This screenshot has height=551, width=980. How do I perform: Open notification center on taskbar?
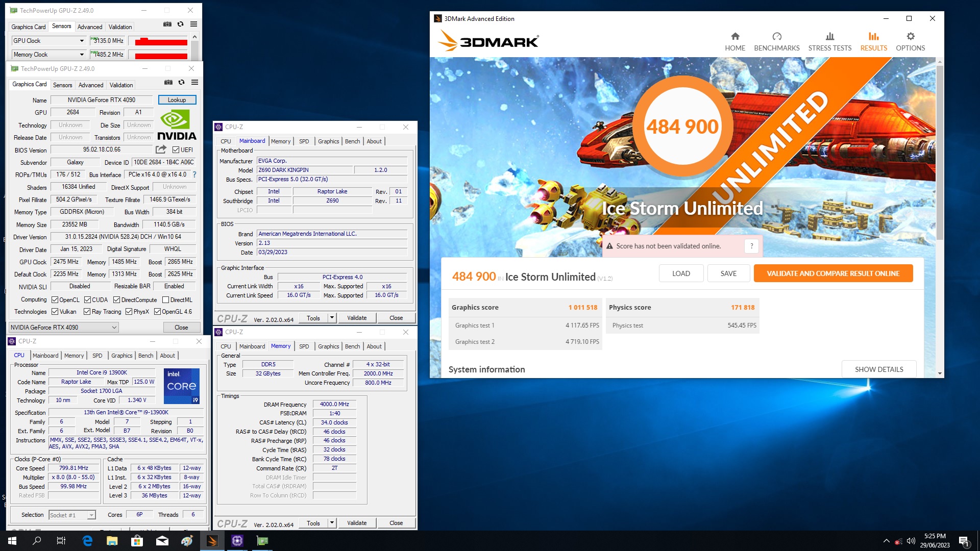964,541
